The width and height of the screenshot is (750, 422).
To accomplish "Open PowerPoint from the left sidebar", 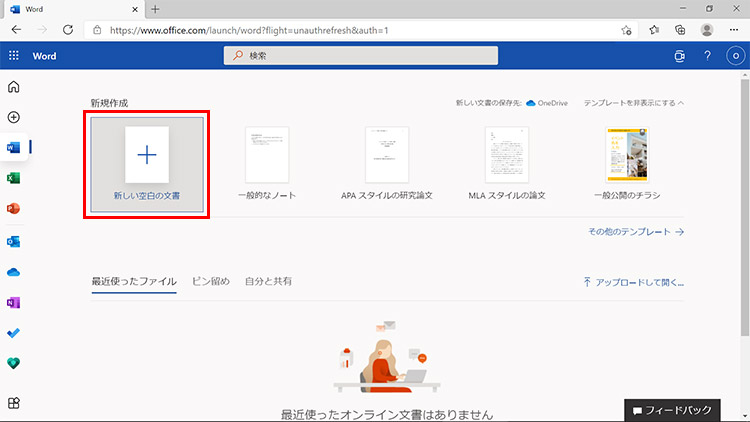I will click(14, 209).
